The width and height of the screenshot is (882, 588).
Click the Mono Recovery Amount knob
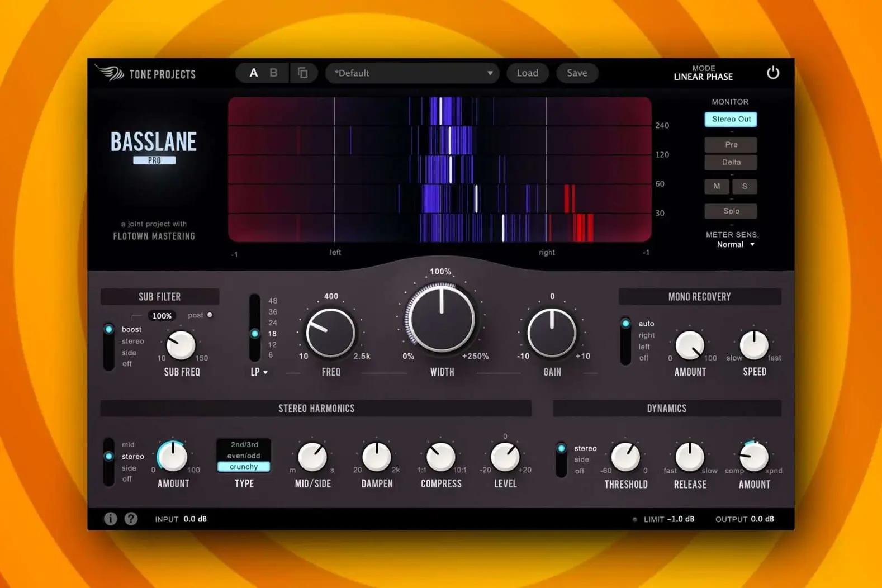[690, 345]
